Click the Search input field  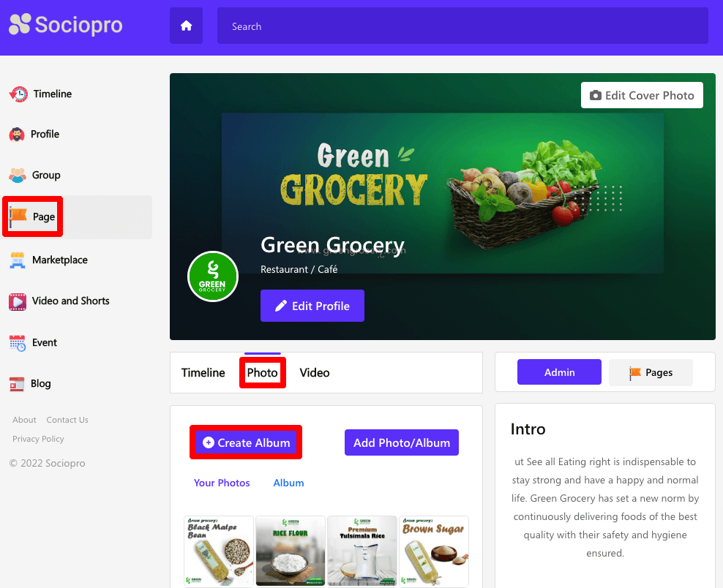click(x=462, y=26)
